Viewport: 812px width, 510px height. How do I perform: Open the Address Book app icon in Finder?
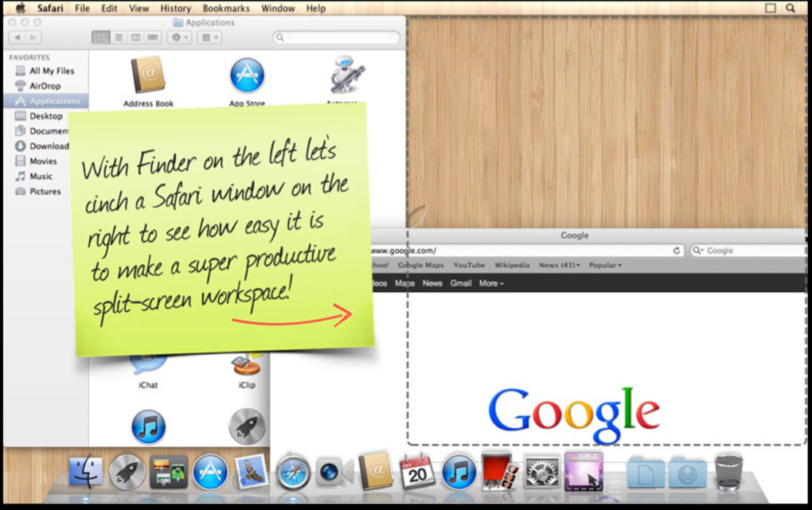pos(148,76)
